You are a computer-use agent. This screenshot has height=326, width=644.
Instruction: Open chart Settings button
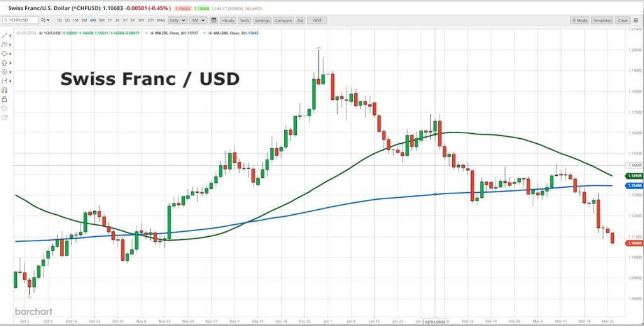(262, 20)
